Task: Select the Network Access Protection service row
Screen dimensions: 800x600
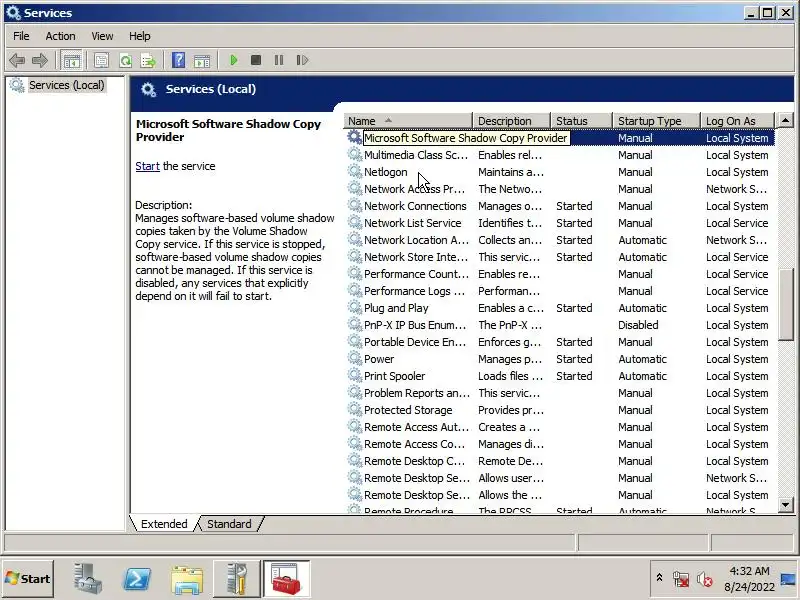Action: point(560,189)
